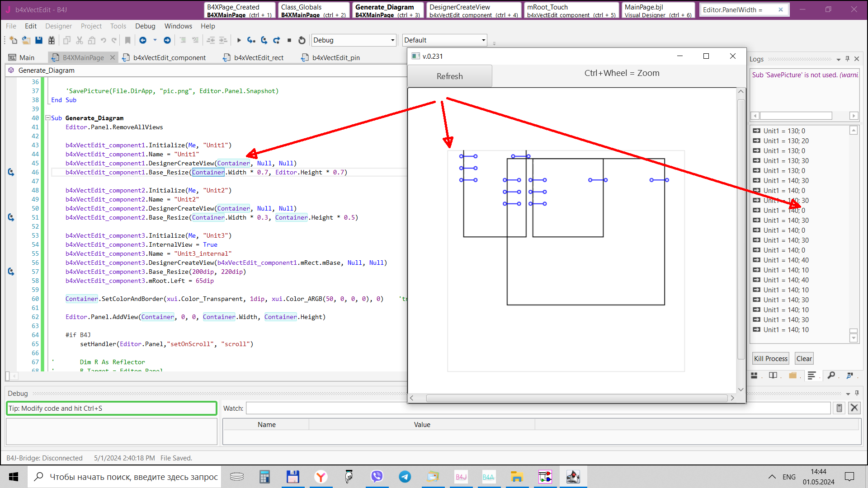Select the Logs lines tab icon

tap(812, 375)
